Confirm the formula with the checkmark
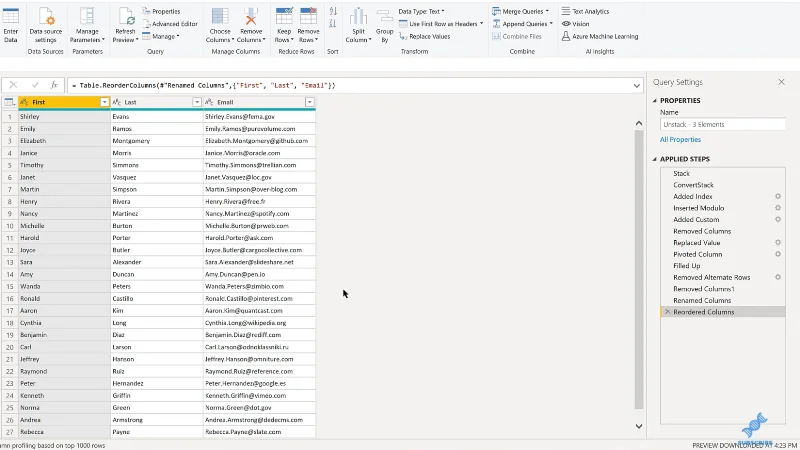The image size is (800, 450). pyautogui.click(x=35, y=85)
